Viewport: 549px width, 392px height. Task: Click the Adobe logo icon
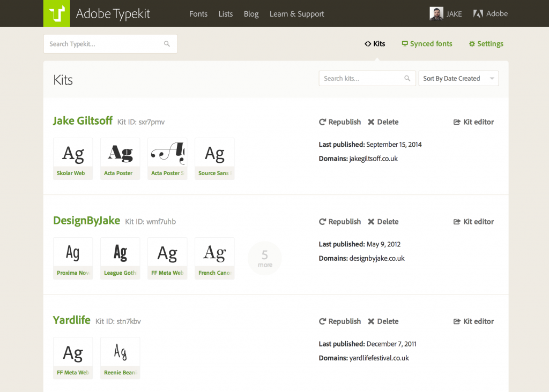[x=478, y=13]
